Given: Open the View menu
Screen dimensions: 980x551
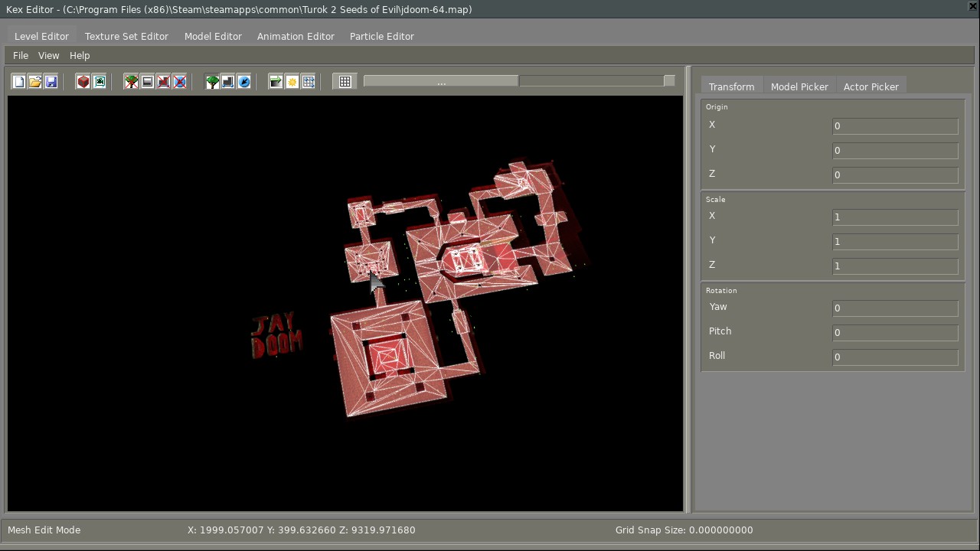Looking at the screenshot, I should pyautogui.click(x=48, y=56).
